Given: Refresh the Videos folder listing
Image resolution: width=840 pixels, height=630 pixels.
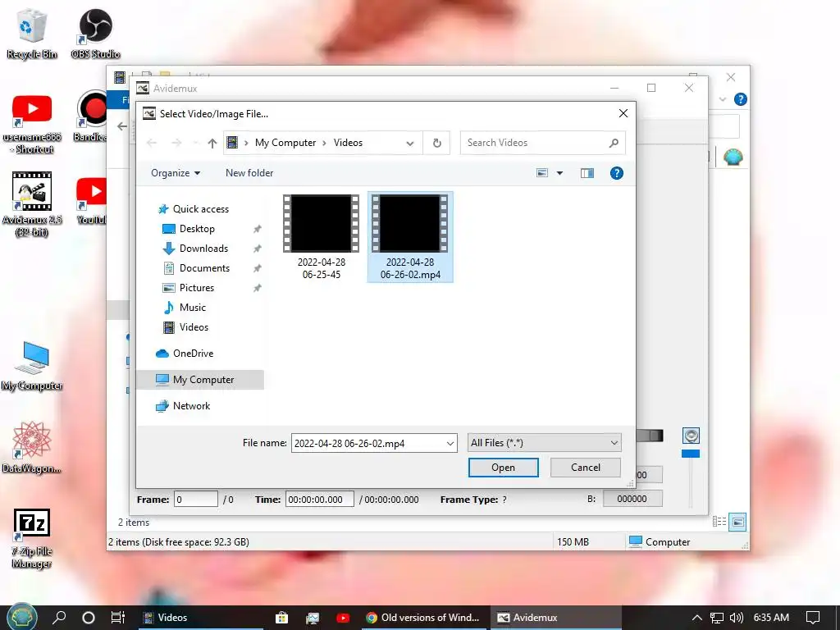Looking at the screenshot, I should [x=437, y=143].
